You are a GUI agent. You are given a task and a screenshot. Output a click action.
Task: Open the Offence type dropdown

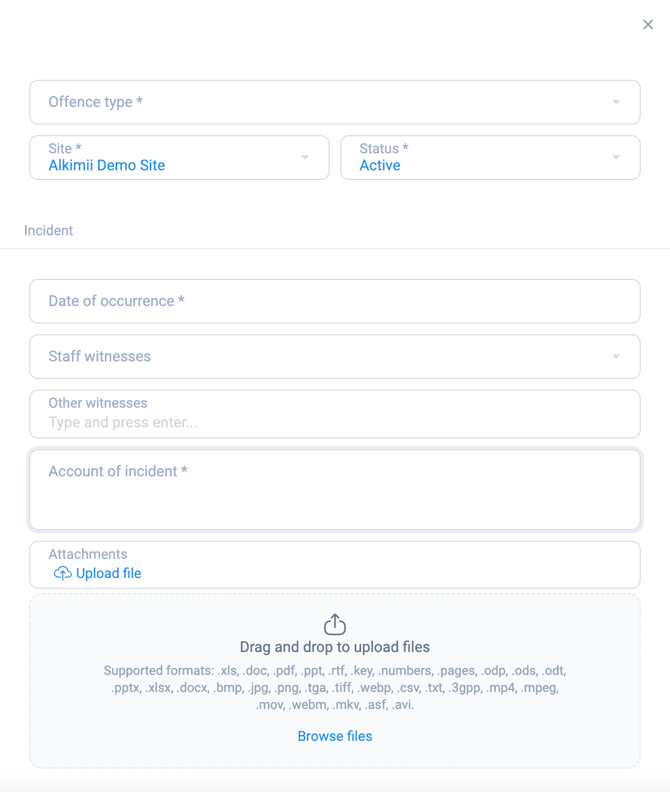pos(320,102)
